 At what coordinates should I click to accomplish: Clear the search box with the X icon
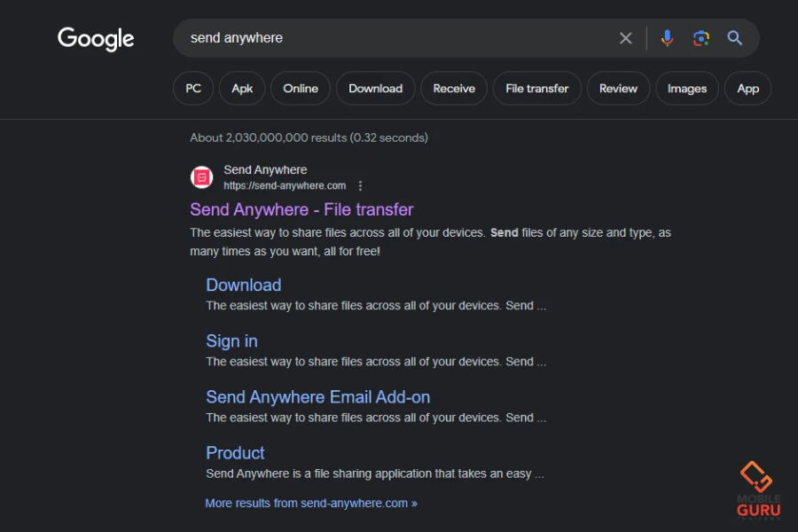[625, 38]
